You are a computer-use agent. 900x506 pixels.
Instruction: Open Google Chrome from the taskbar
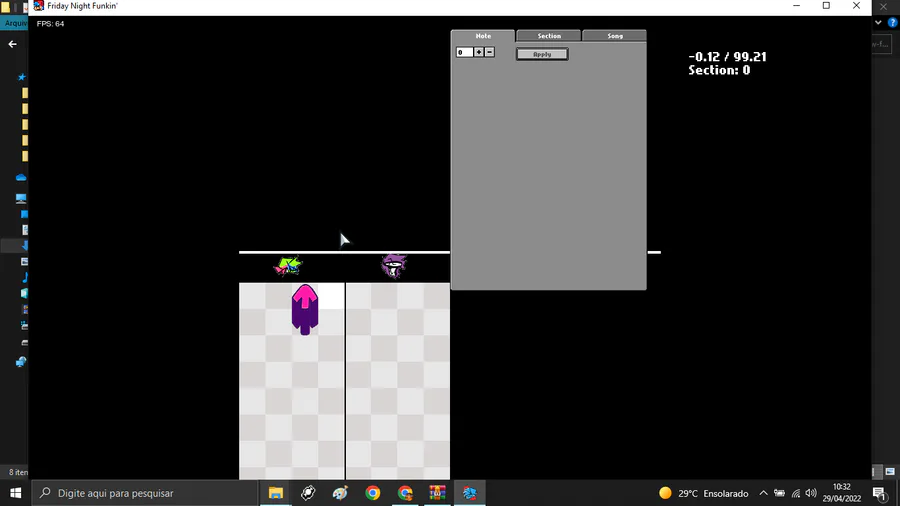click(373, 493)
